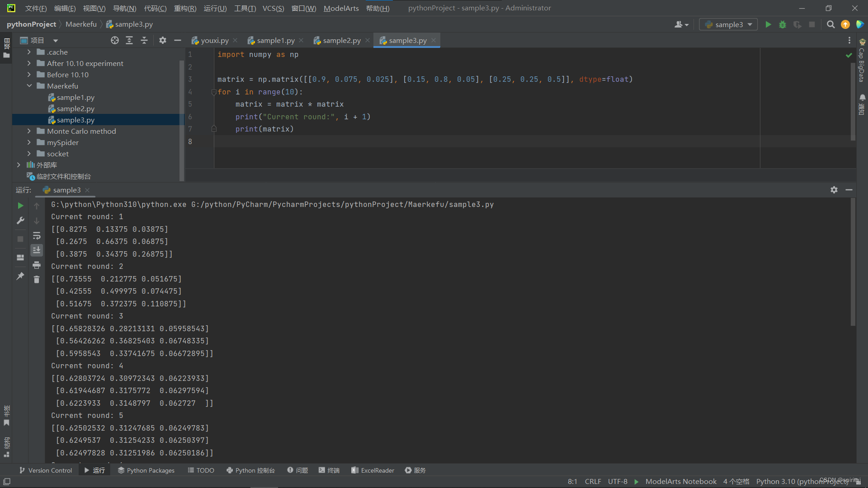The image size is (868, 488).
Task: Toggle pin tab in run panel
Action: pyautogui.click(x=20, y=276)
